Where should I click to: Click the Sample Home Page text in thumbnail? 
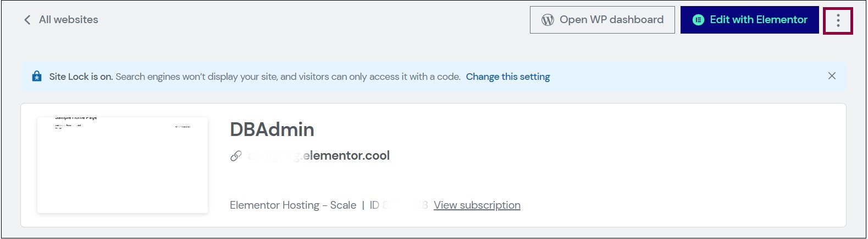[76, 118]
